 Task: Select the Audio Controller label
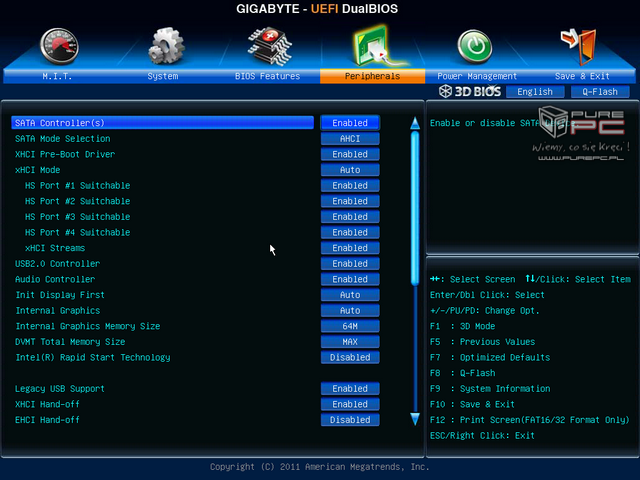pos(55,279)
